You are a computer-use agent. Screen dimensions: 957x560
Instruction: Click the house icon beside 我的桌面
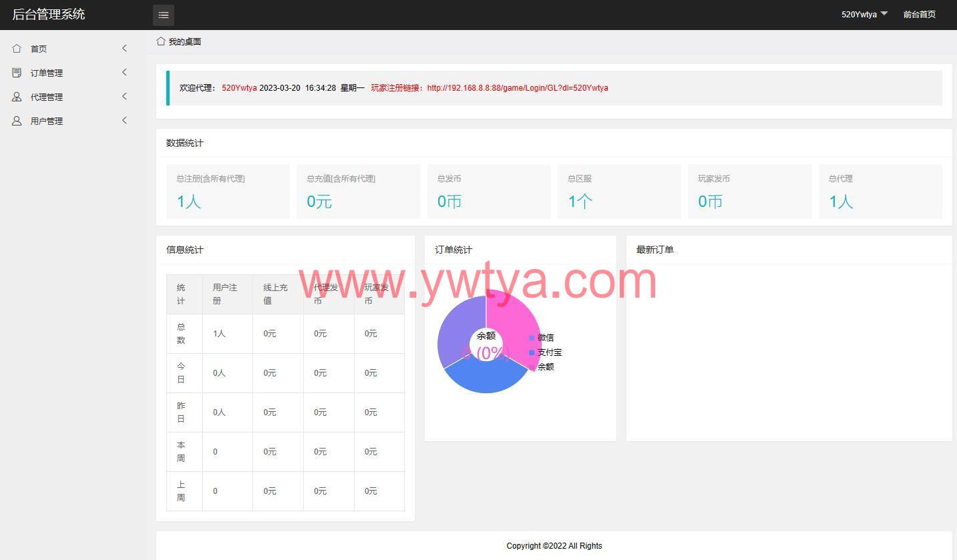tap(161, 41)
